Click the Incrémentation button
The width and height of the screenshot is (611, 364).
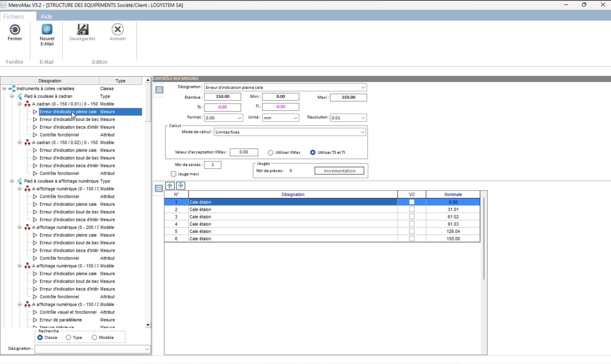click(339, 171)
